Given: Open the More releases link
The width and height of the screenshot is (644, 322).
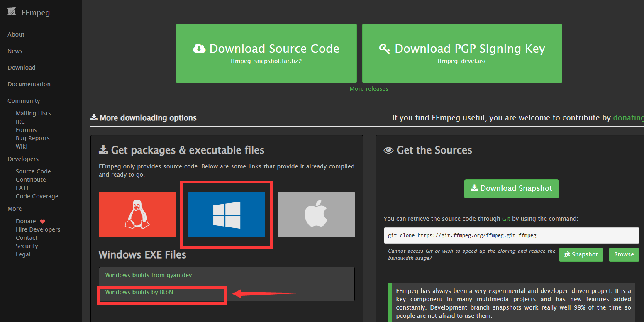Looking at the screenshot, I should (369, 89).
